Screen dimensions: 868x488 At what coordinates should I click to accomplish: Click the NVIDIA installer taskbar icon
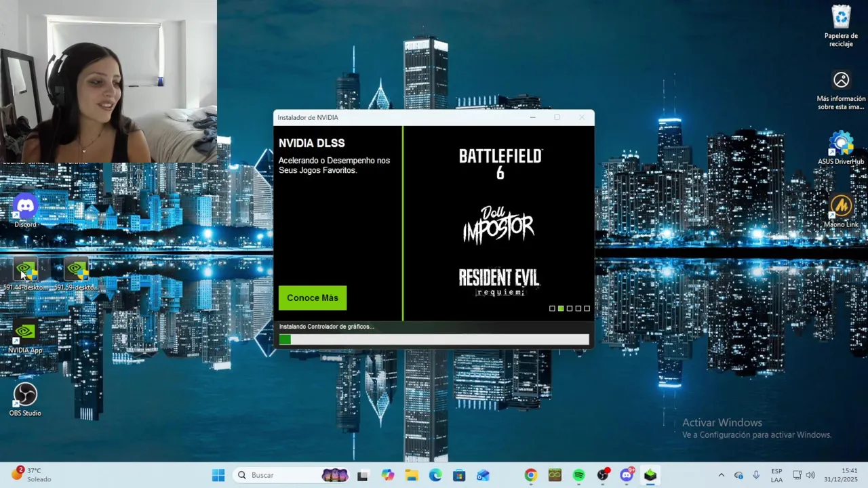tap(650, 475)
